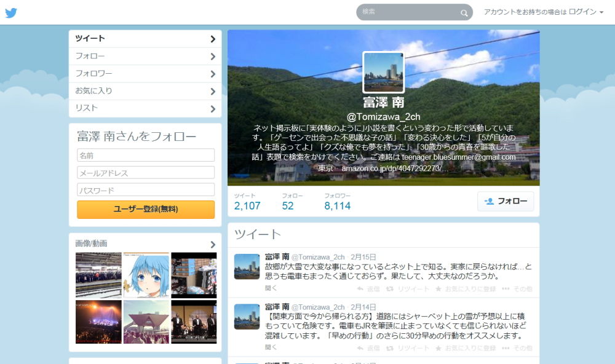Click the search magnifier icon

[464, 13]
